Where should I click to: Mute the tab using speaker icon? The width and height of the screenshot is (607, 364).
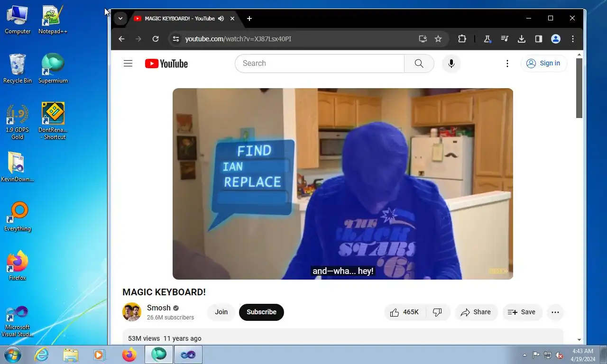click(x=221, y=18)
